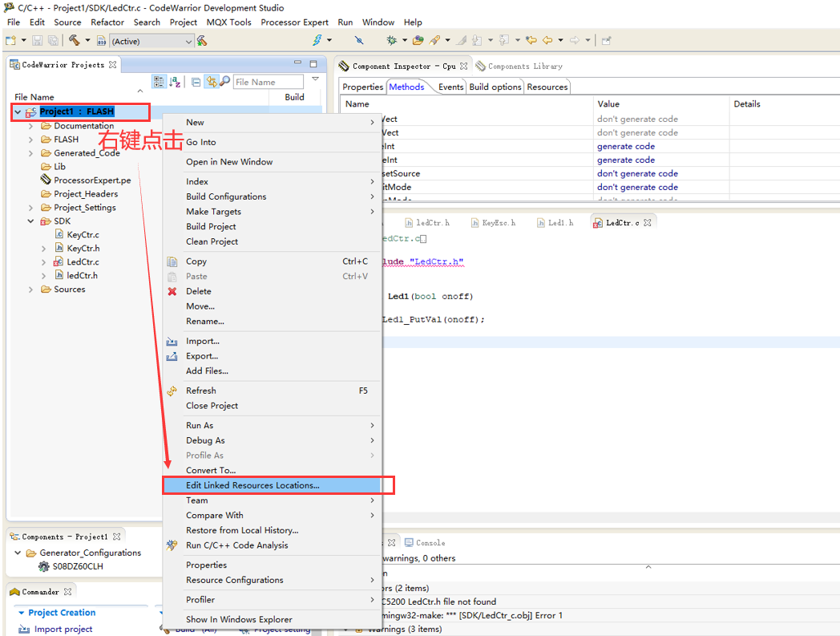Toggle first 'generate code' value in Methods table

coord(626,147)
